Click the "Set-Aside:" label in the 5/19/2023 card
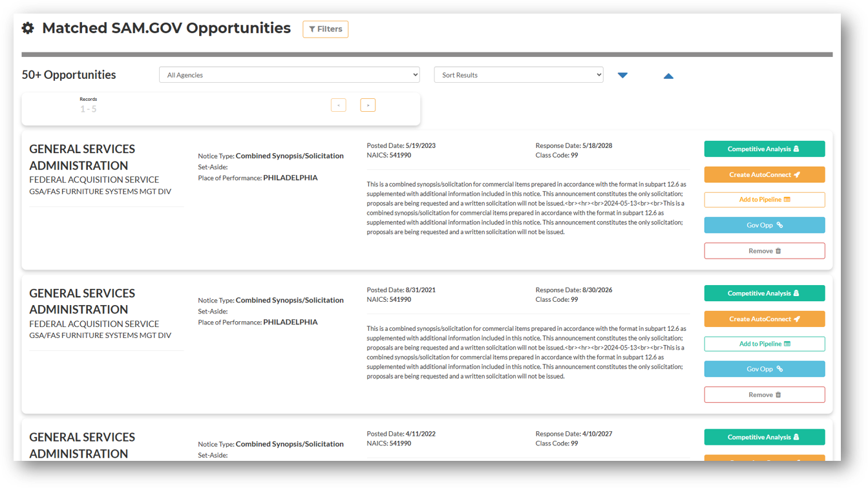The width and height of the screenshot is (868, 488). pyautogui.click(x=213, y=167)
